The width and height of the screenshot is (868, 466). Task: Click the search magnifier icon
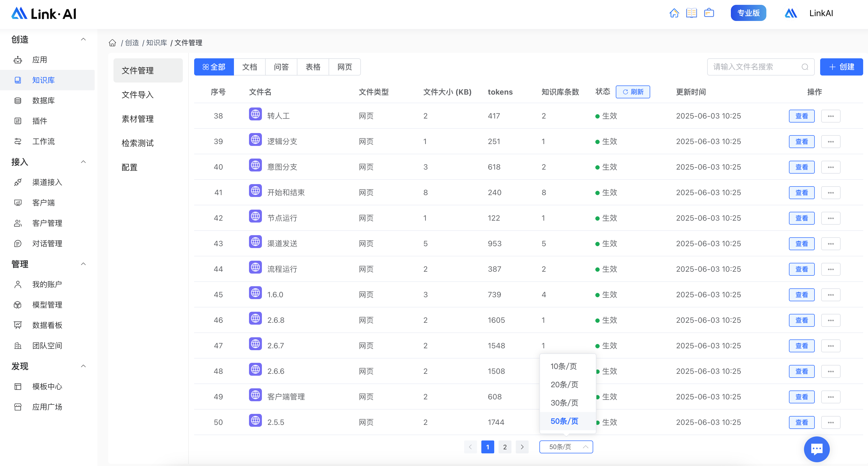coord(805,67)
